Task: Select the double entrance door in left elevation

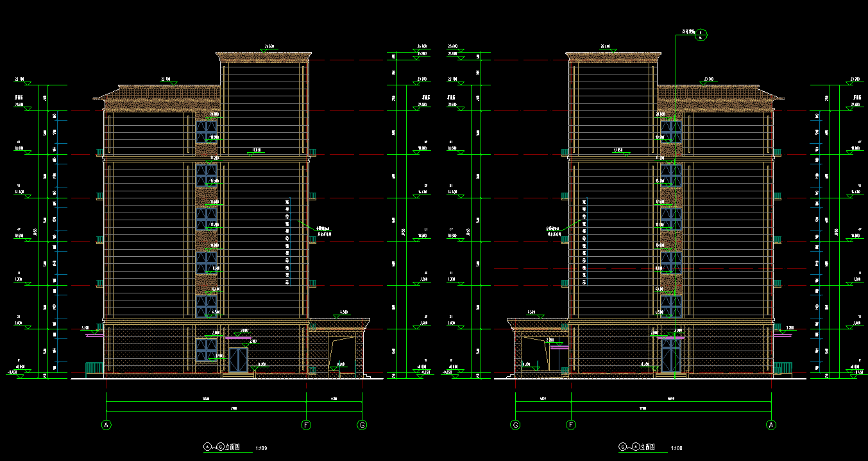Action: click(x=239, y=360)
